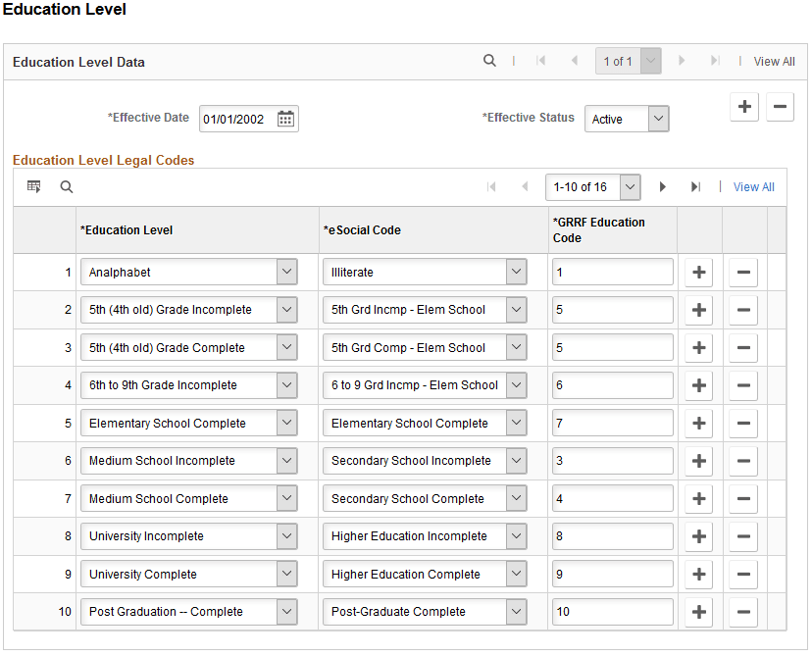
Task: Delete the Medium School Incomplete row
Action: (x=742, y=460)
